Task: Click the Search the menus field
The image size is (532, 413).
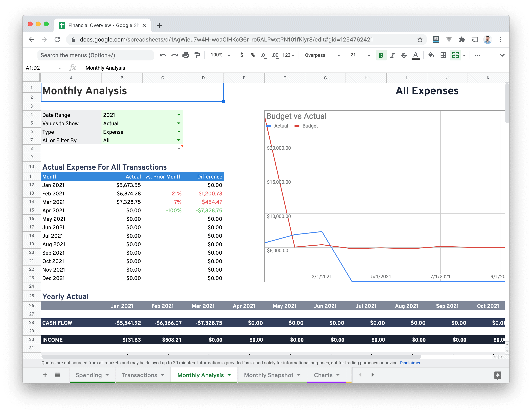Action: [96, 55]
